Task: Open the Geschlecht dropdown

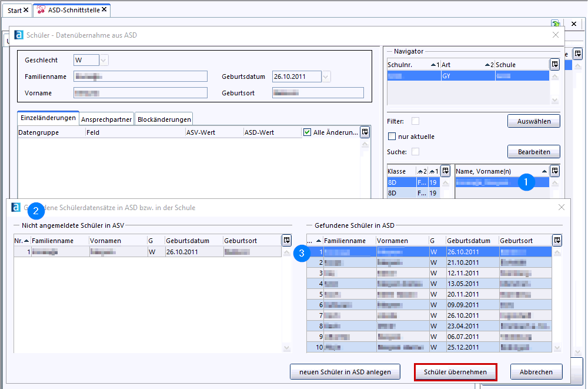Action: 103,60
